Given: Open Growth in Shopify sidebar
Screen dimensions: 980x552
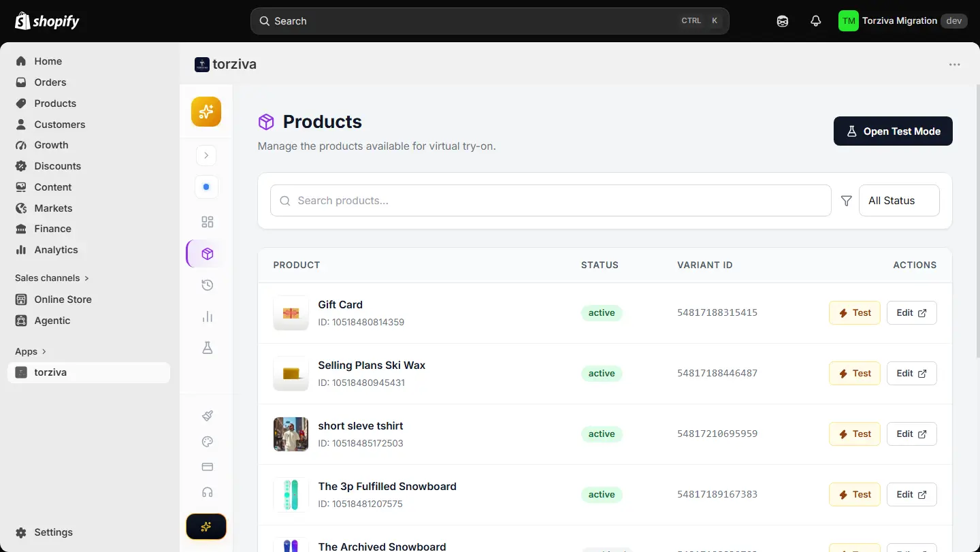Looking at the screenshot, I should click(89, 145).
